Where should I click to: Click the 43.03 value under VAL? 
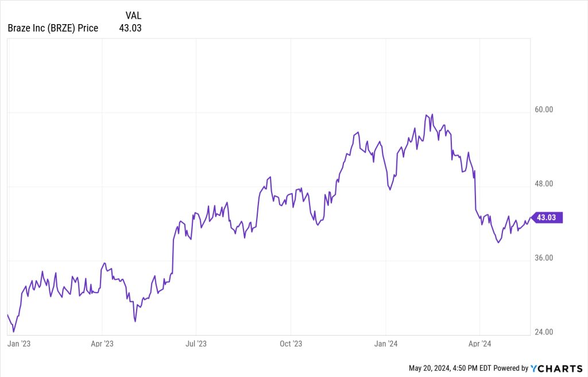click(130, 28)
